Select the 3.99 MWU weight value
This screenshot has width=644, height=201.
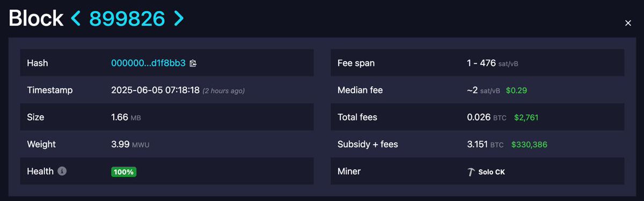pyautogui.click(x=129, y=145)
